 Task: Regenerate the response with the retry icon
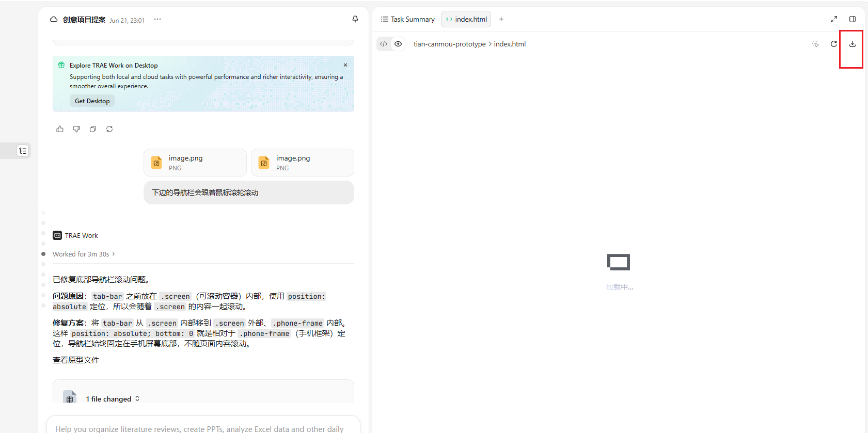(109, 129)
